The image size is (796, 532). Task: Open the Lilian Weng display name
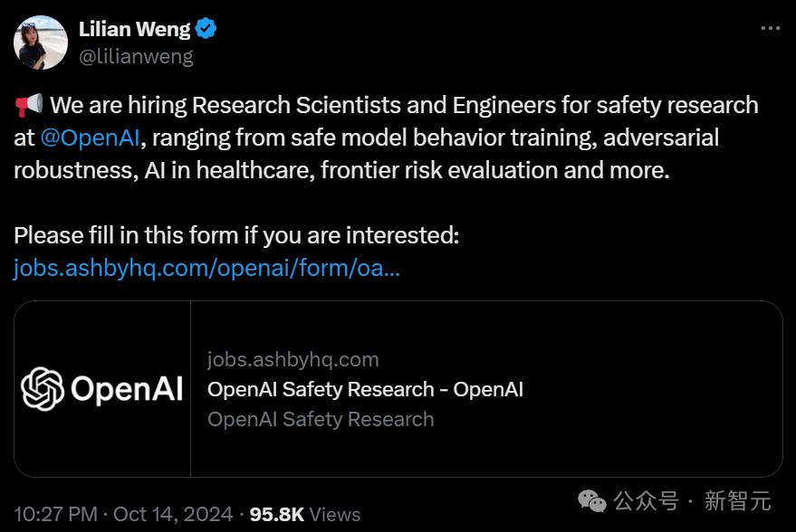[134, 29]
